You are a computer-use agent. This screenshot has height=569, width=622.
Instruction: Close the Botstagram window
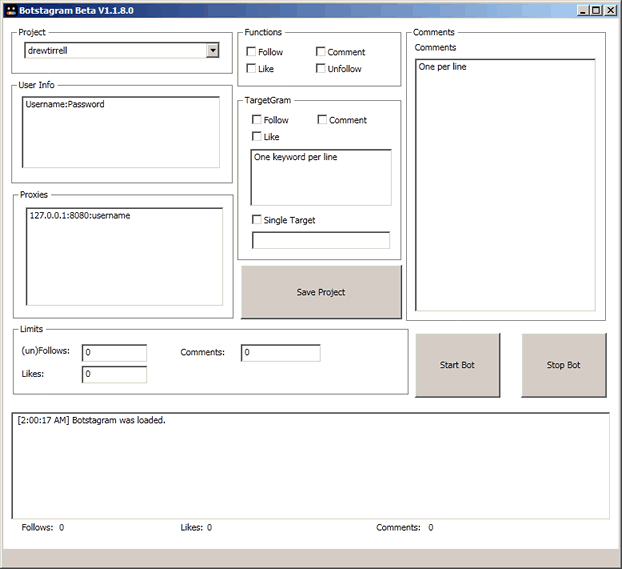(x=610, y=10)
